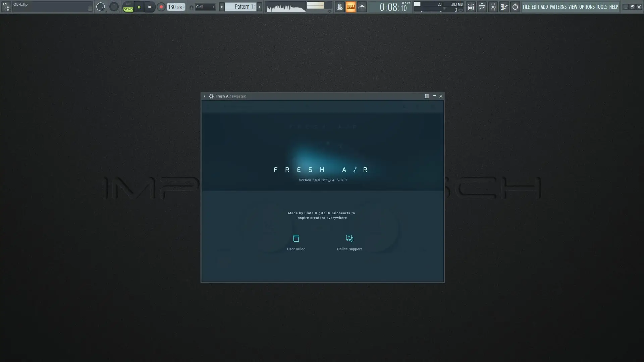Click the undo history circular arrow icon
Image resolution: width=644 pixels, height=362 pixels.
[515, 7]
